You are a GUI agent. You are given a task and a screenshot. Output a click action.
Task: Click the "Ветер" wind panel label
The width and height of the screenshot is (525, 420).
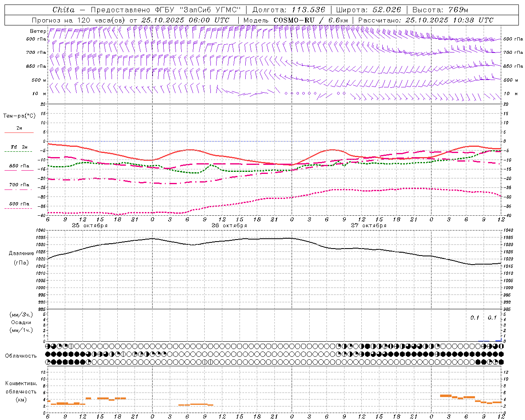point(38,31)
